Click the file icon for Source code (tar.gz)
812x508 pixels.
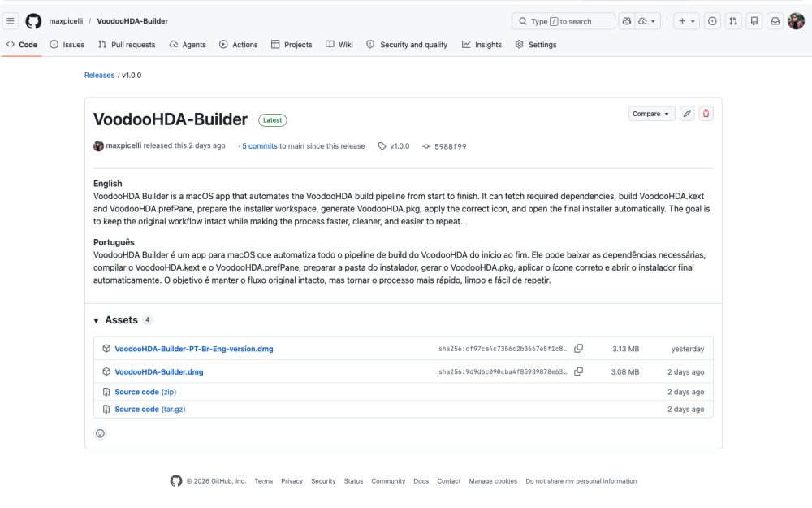point(106,410)
